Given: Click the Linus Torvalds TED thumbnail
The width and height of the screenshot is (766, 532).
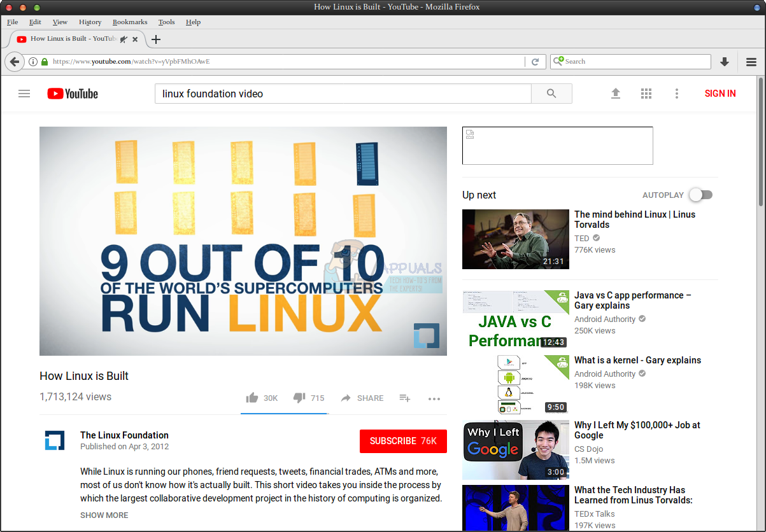Looking at the screenshot, I should 516,239.
